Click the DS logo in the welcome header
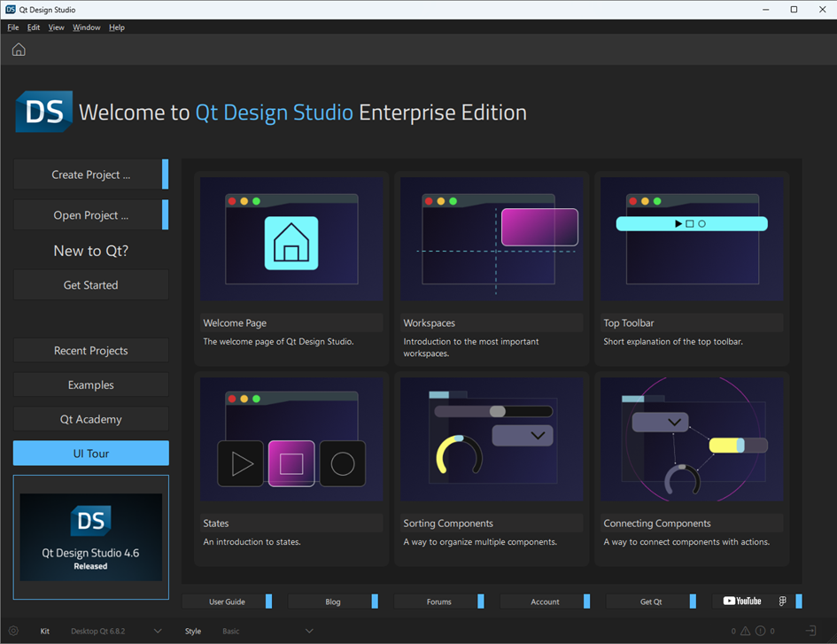The image size is (837, 644). click(43, 112)
